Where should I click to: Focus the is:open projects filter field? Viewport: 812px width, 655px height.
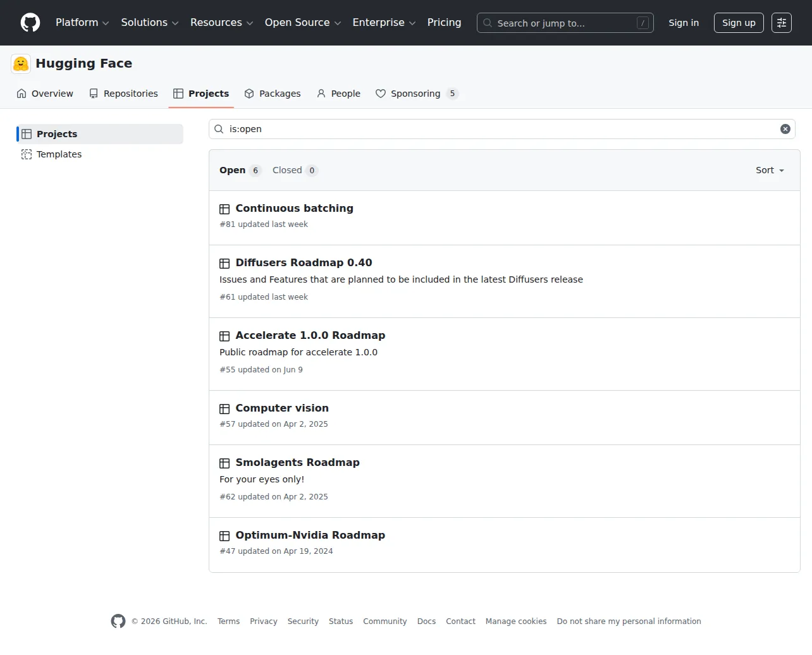[x=502, y=129]
